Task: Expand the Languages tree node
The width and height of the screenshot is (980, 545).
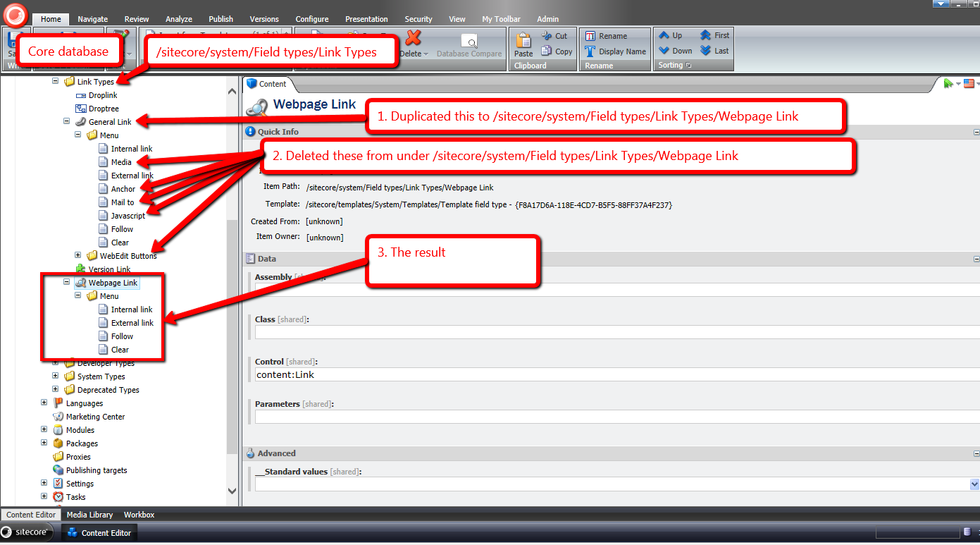Action: 44,403
